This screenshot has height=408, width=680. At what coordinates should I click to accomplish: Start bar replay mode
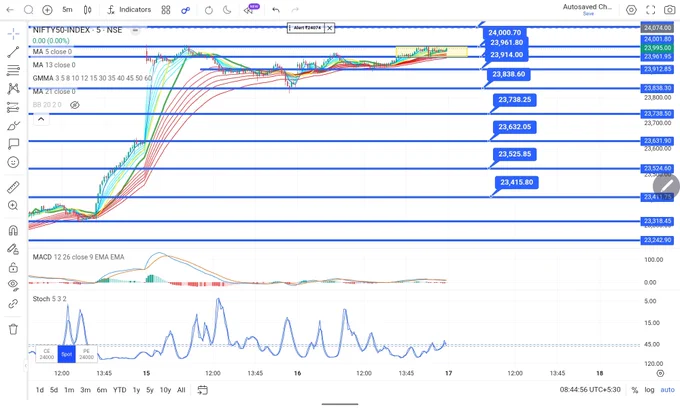click(209, 10)
